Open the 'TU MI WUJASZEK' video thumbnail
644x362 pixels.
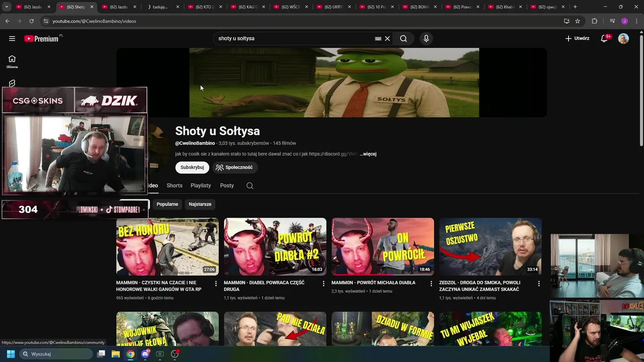point(491,329)
